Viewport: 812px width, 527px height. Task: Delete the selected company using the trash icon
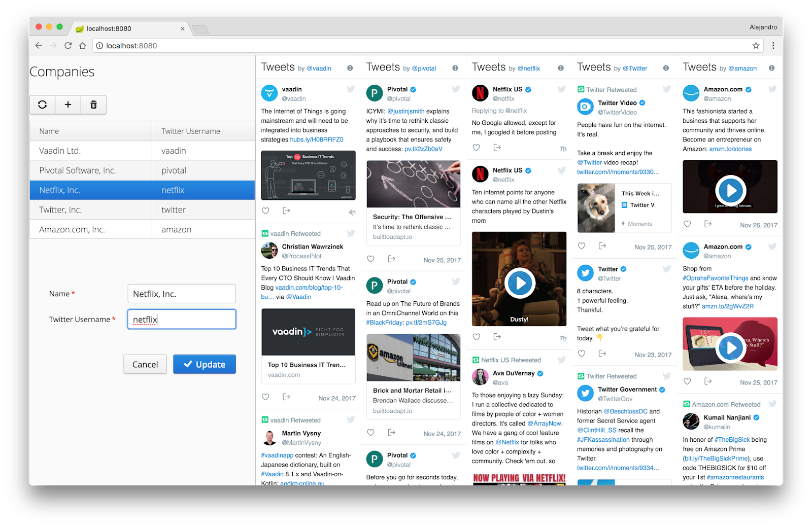(93, 104)
